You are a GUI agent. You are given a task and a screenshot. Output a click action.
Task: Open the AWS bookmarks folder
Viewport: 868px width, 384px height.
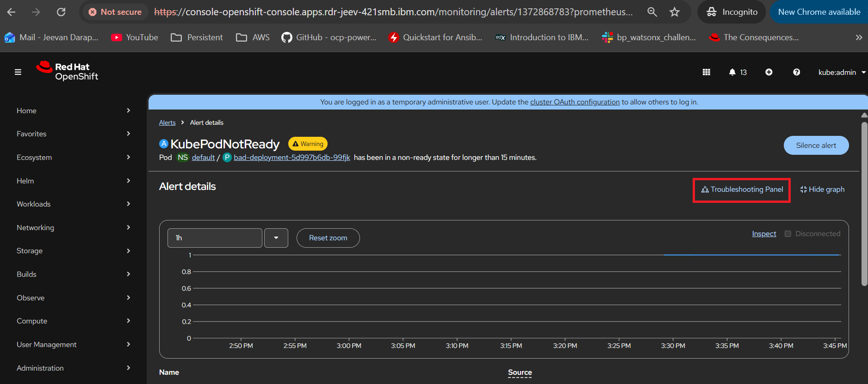point(253,37)
